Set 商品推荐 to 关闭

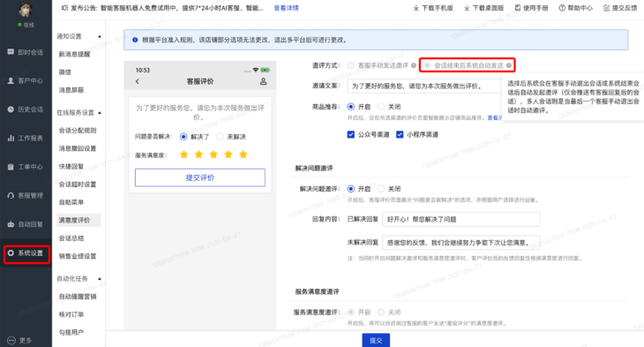(381, 107)
